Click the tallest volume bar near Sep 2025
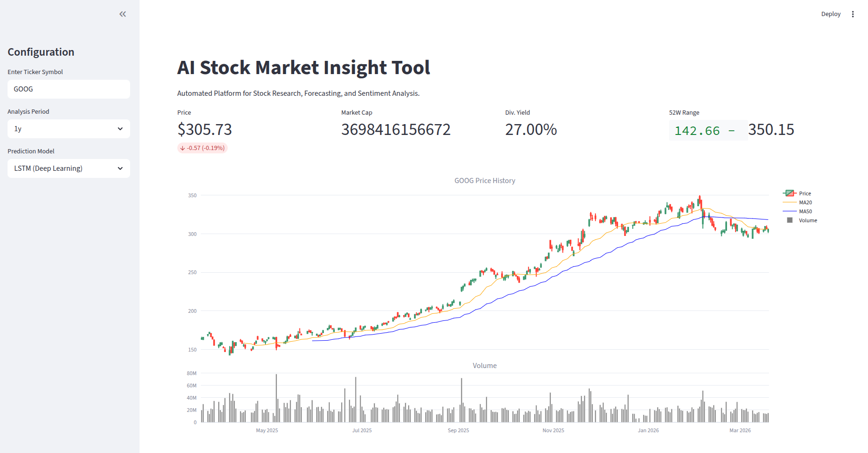Viewport: 868px width, 453px height. [x=461, y=400]
